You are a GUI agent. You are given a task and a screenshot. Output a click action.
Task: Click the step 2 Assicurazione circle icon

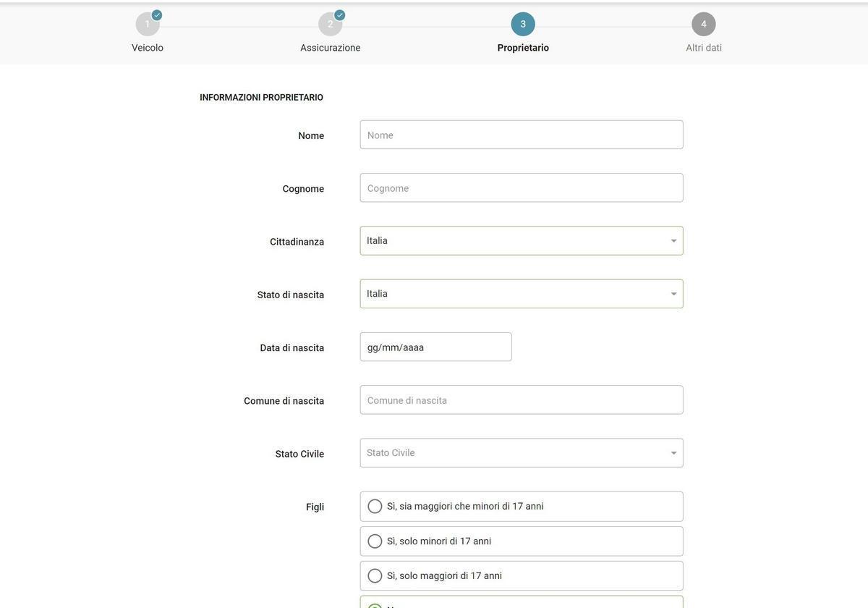pyautogui.click(x=330, y=25)
